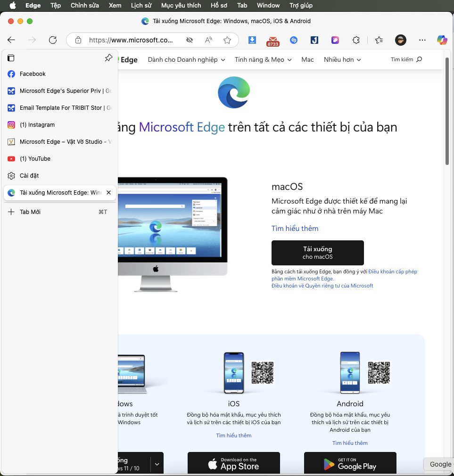Switch to Microsoft Edge – Vật Vờ Studio tab
The width and height of the screenshot is (454, 476).
coord(60,142)
